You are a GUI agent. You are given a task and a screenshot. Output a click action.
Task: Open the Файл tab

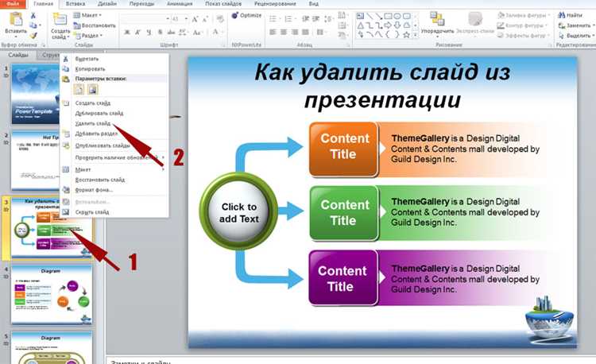[x=13, y=4]
